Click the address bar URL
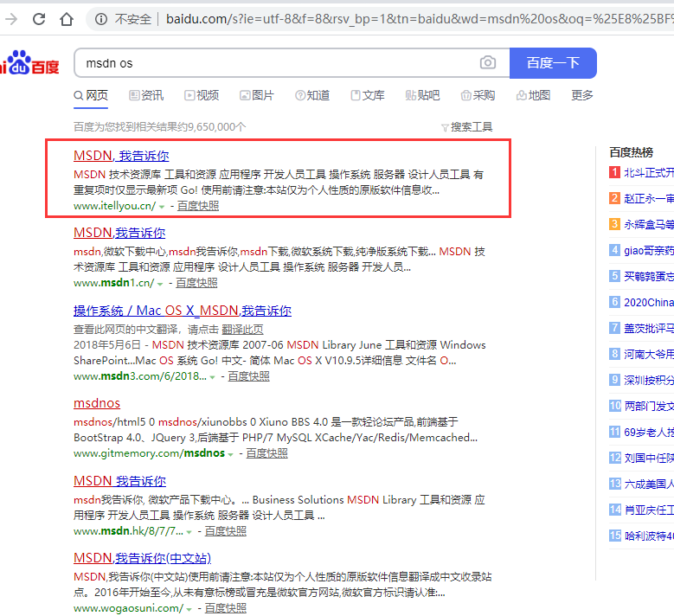Image resolution: width=674 pixels, height=616 pixels. click(420, 19)
